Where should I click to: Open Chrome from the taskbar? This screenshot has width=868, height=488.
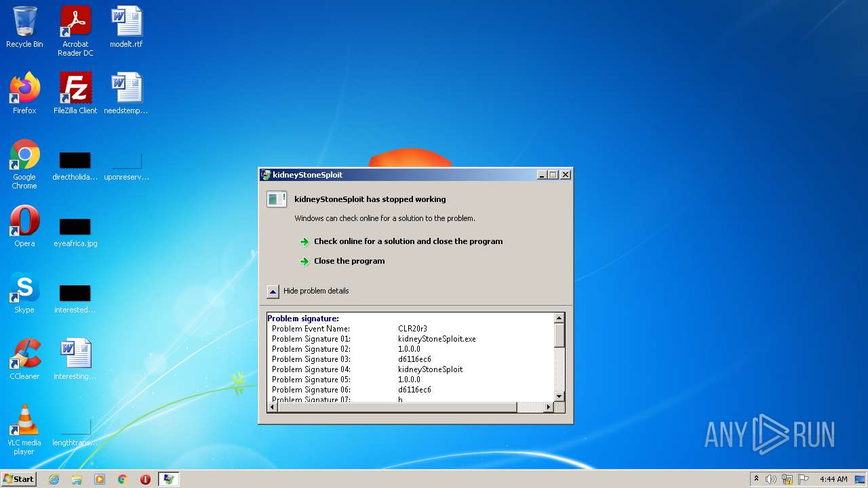click(x=123, y=479)
